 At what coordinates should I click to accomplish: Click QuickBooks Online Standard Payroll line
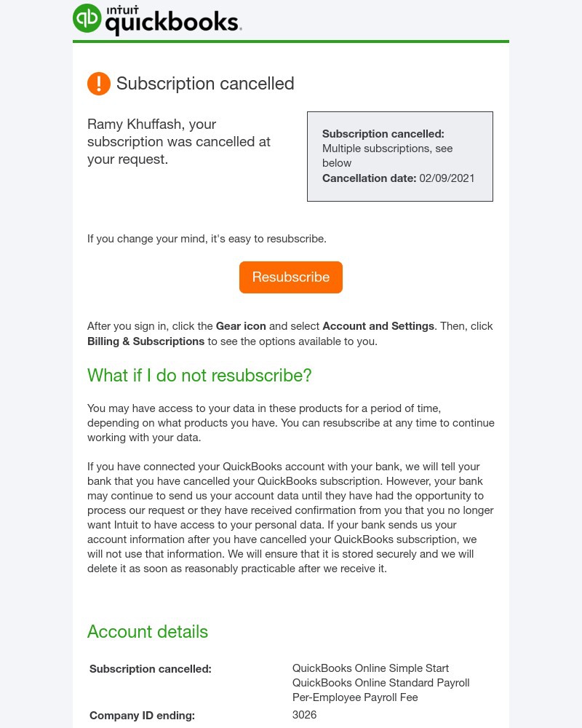(380, 682)
